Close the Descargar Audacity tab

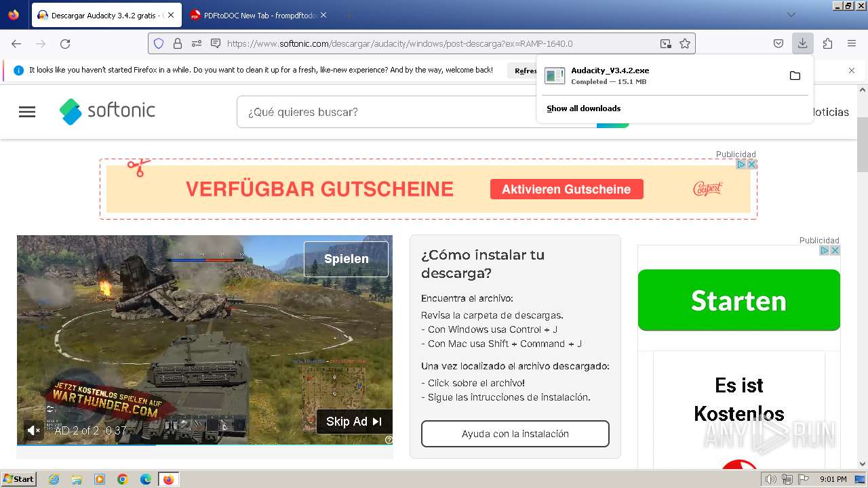pos(170,15)
